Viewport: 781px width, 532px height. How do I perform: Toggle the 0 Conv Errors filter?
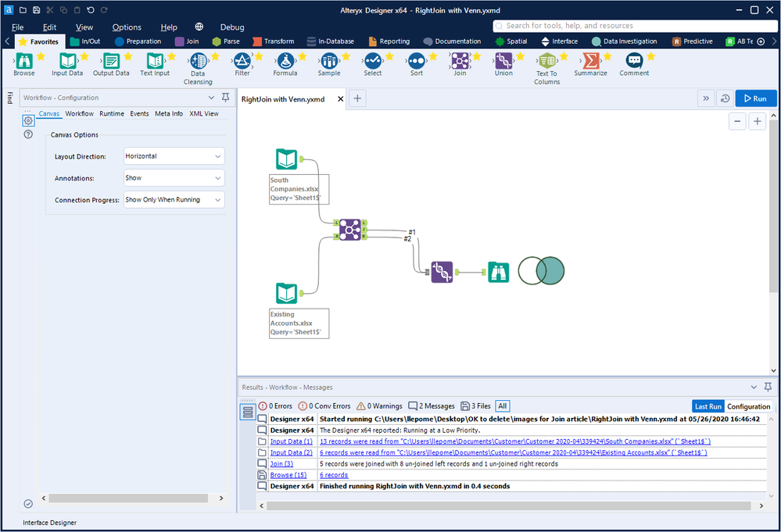click(x=324, y=406)
